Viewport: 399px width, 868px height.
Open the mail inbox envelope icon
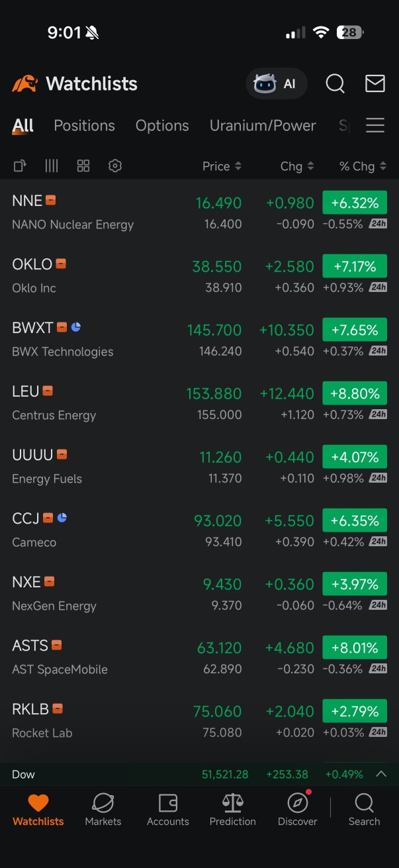point(375,83)
